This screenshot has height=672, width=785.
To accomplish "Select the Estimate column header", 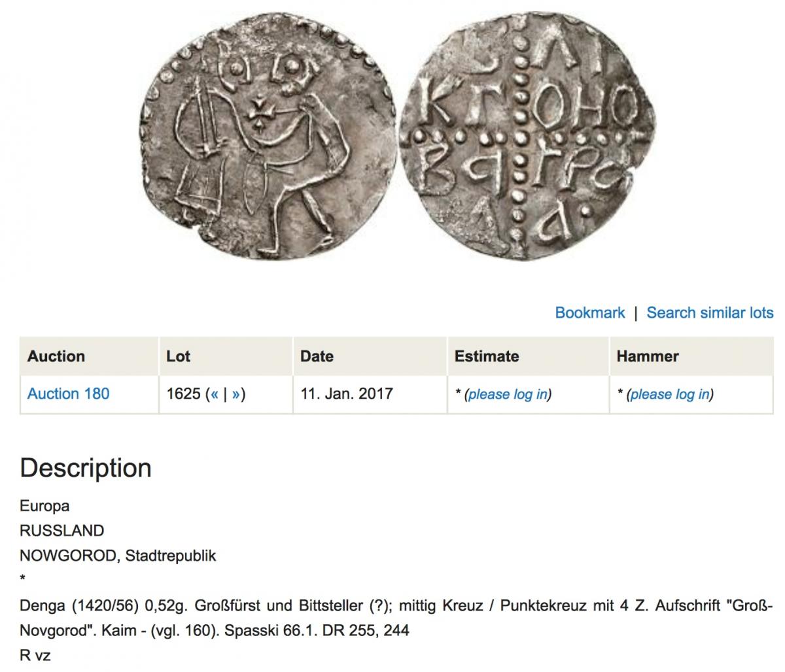I will tap(528, 356).
